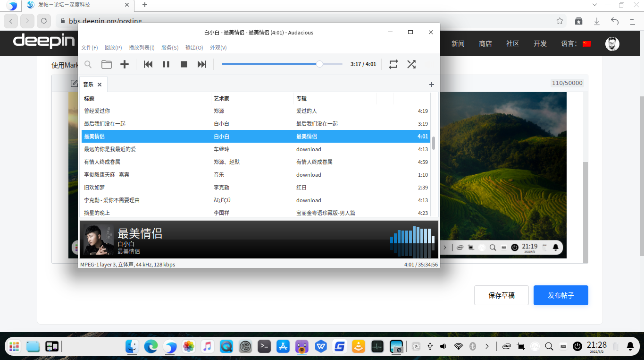Enable repeat mode in Audacious
The image size is (644, 360).
tap(393, 64)
